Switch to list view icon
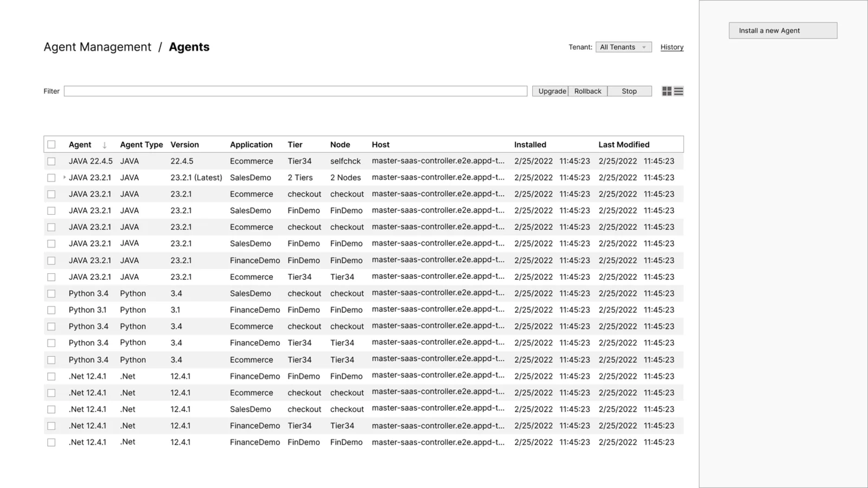The height and width of the screenshot is (488, 868). pyautogui.click(x=679, y=91)
